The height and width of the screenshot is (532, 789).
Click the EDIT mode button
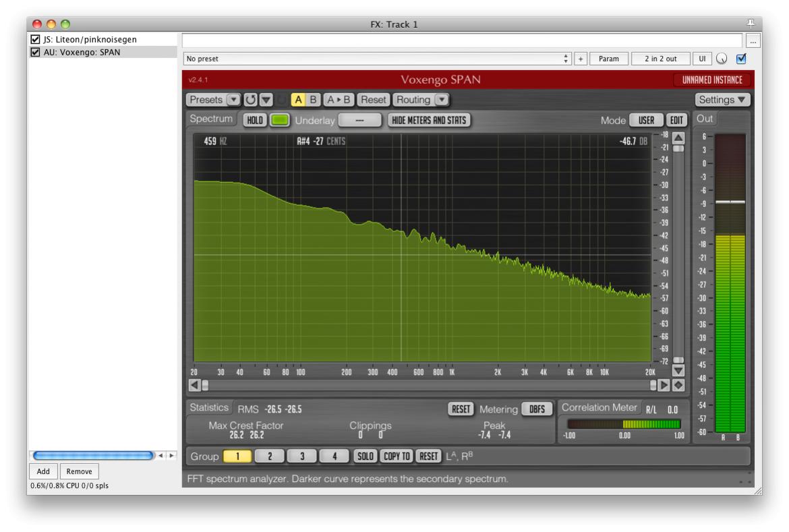[676, 120]
